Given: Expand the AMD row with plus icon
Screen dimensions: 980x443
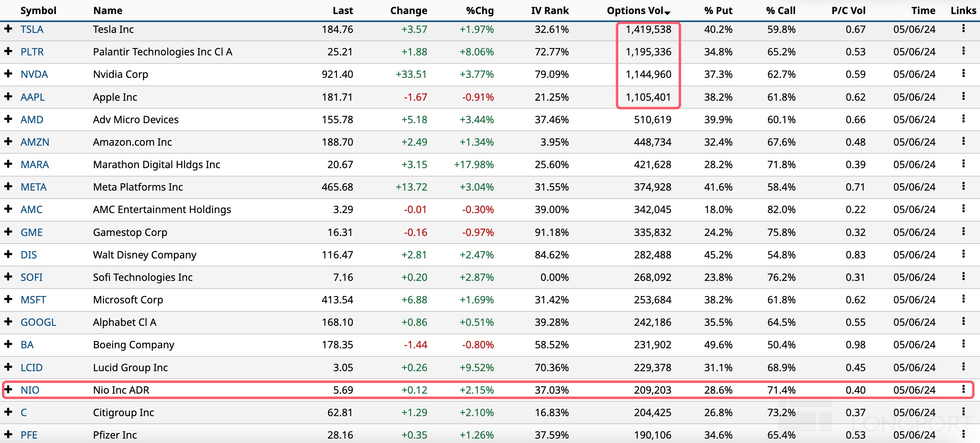Looking at the screenshot, I should (x=8, y=119).
